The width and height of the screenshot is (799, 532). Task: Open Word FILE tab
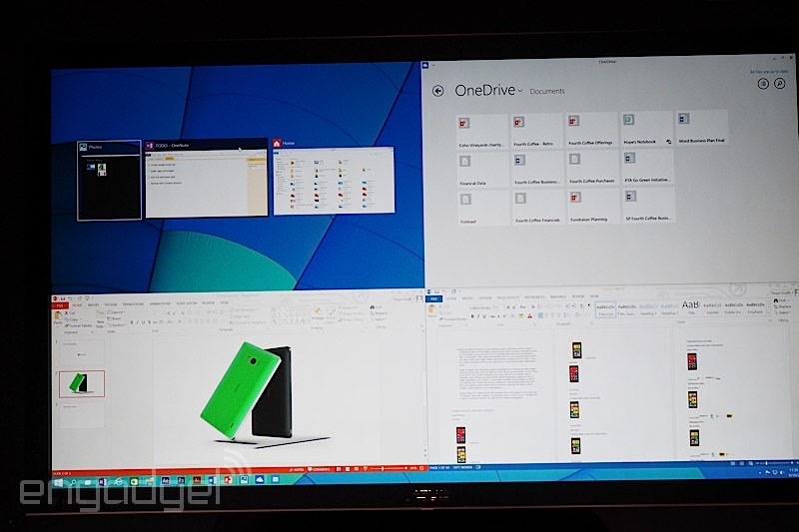(433, 298)
